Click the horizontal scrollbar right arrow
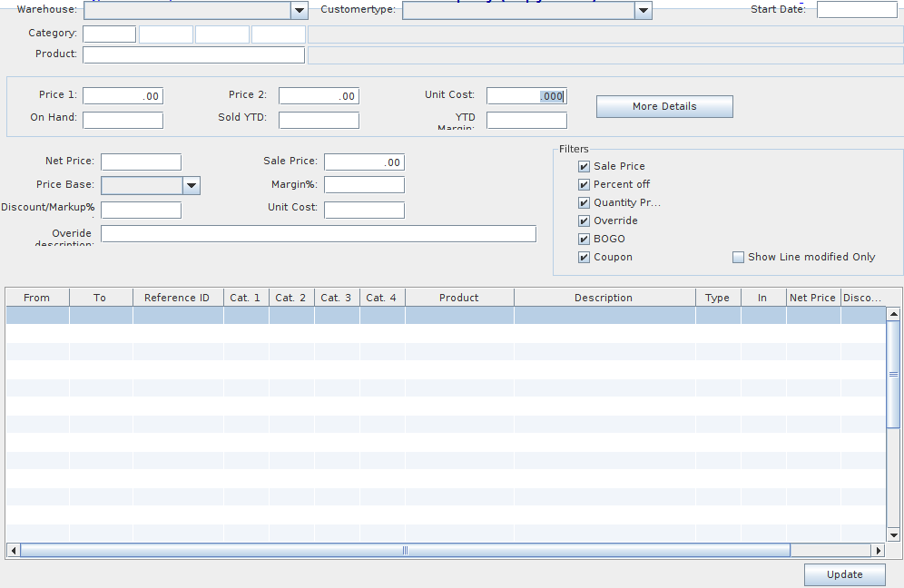904x588 pixels. (x=877, y=550)
